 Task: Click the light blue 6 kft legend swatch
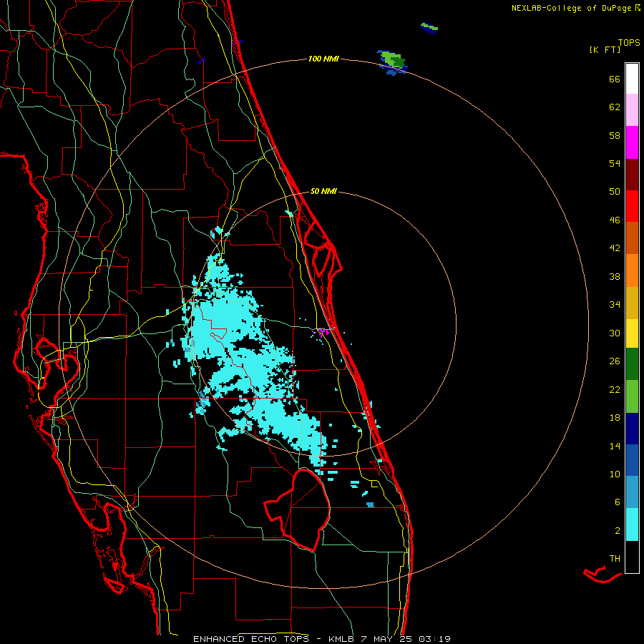(632, 492)
